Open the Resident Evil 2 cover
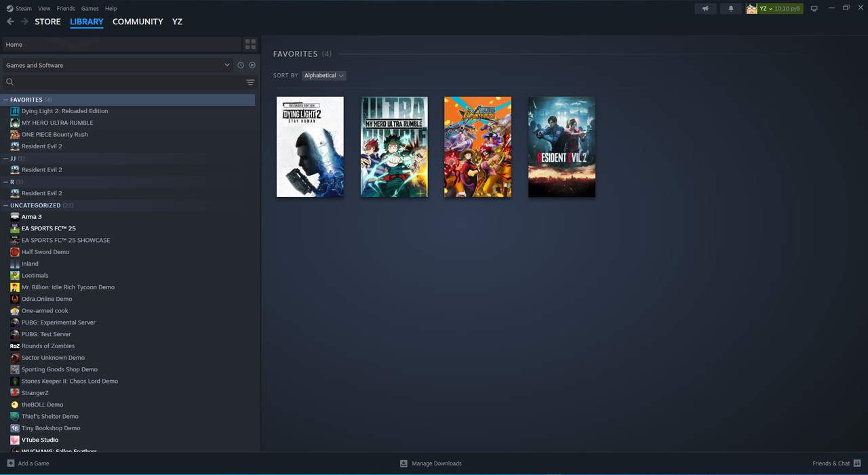This screenshot has width=868, height=475. (x=561, y=147)
